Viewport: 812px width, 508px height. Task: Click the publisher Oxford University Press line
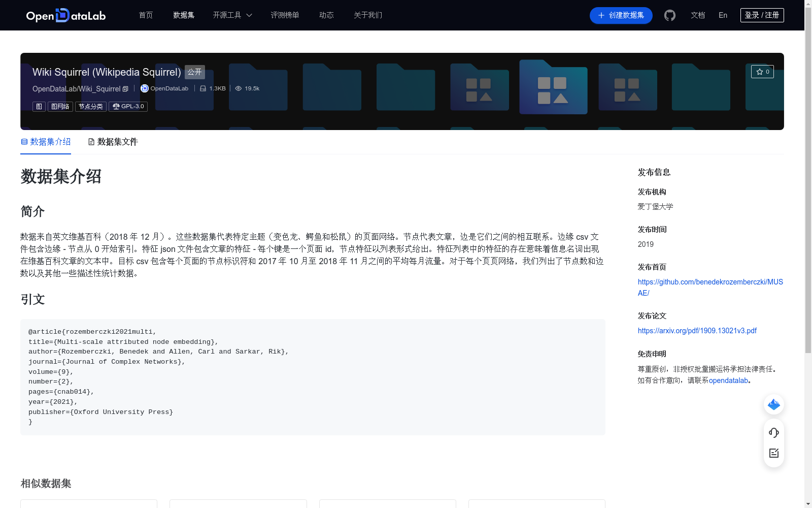click(x=100, y=412)
